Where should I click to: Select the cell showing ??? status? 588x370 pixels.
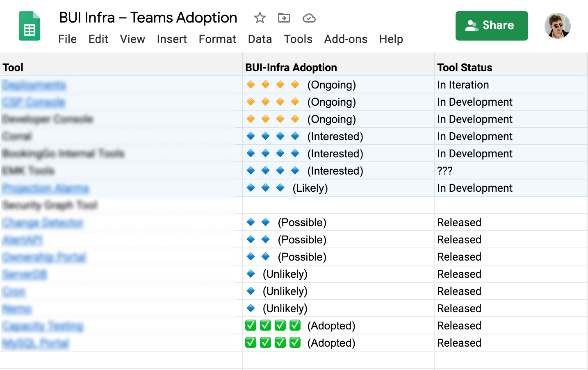(510, 171)
